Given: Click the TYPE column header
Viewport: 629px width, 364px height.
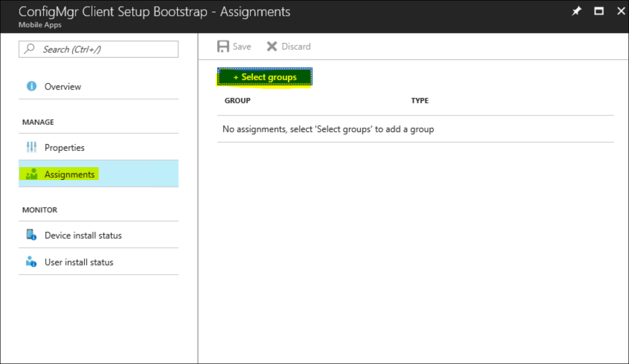Looking at the screenshot, I should click(420, 101).
